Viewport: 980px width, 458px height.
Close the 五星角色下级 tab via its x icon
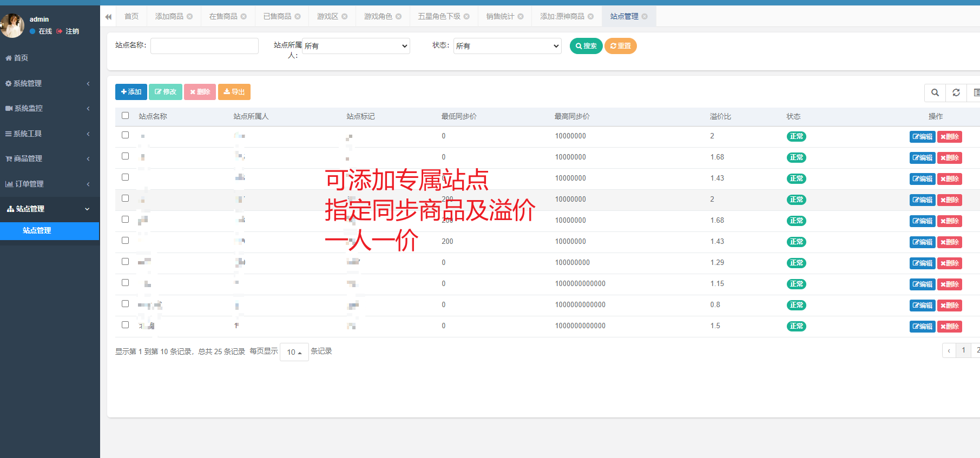[x=466, y=17]
